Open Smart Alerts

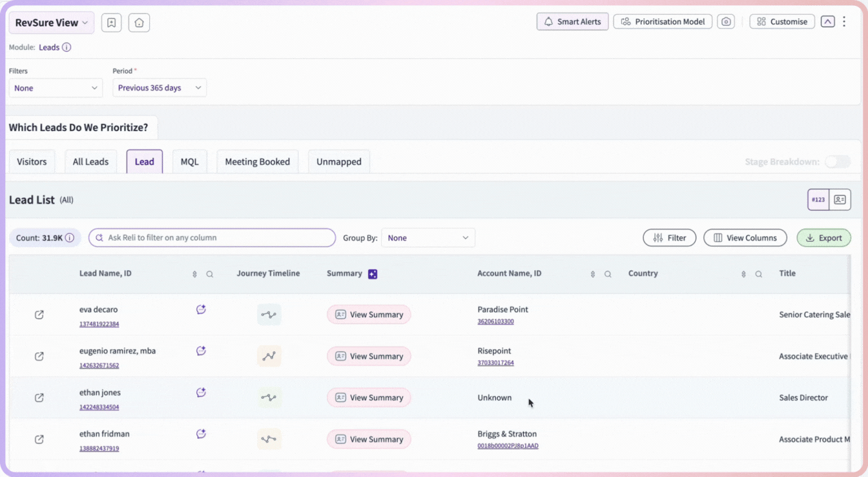pos(572,22)
